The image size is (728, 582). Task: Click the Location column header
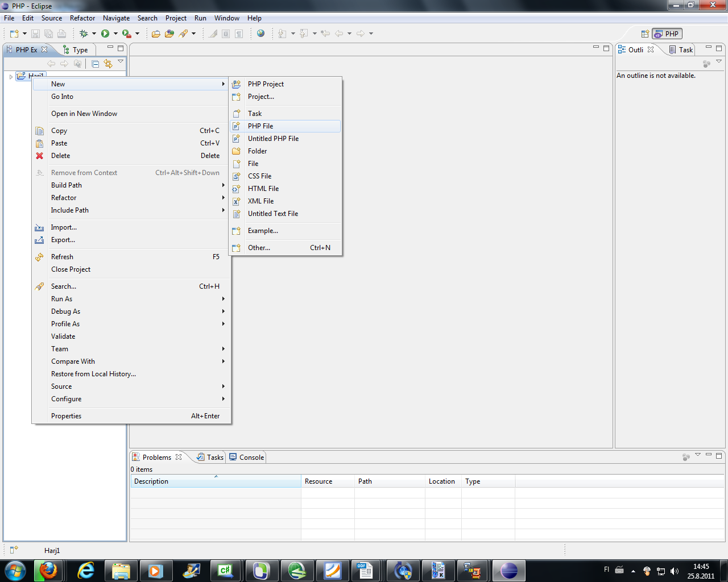pos(443,481)
